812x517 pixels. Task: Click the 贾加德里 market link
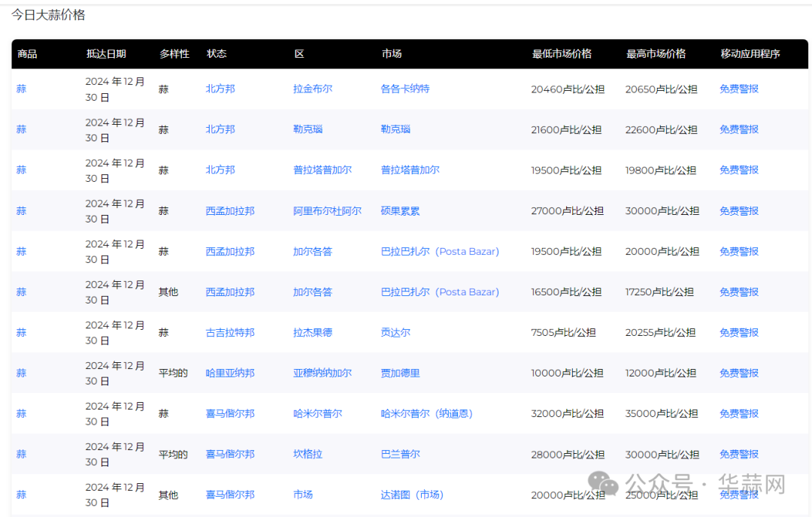(x=400, y=373)
